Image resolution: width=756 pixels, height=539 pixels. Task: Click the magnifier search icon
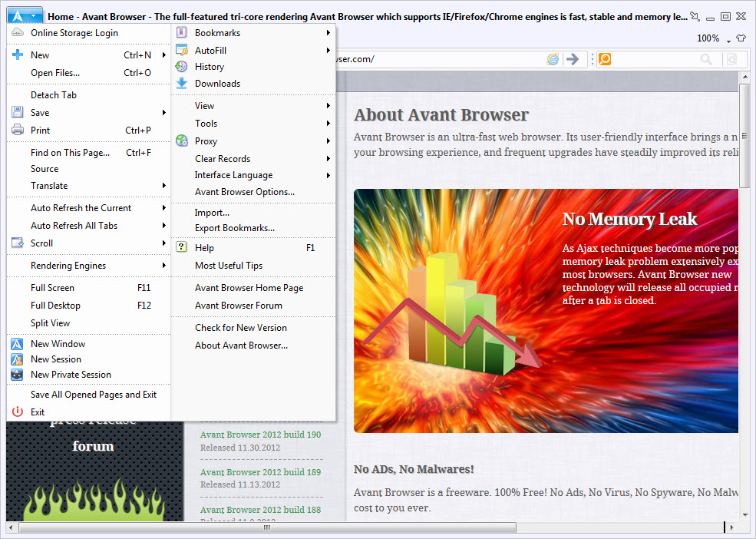pos(706,59)
